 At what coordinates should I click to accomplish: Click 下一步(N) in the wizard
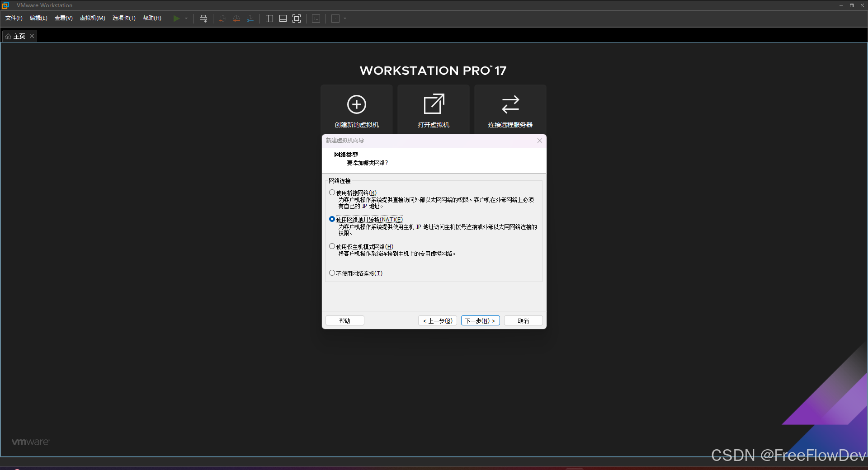480,320
